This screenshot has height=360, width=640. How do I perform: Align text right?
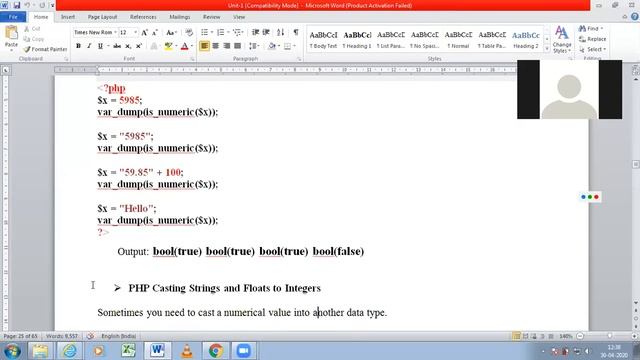pyautogui.click(x=227, y=46)
